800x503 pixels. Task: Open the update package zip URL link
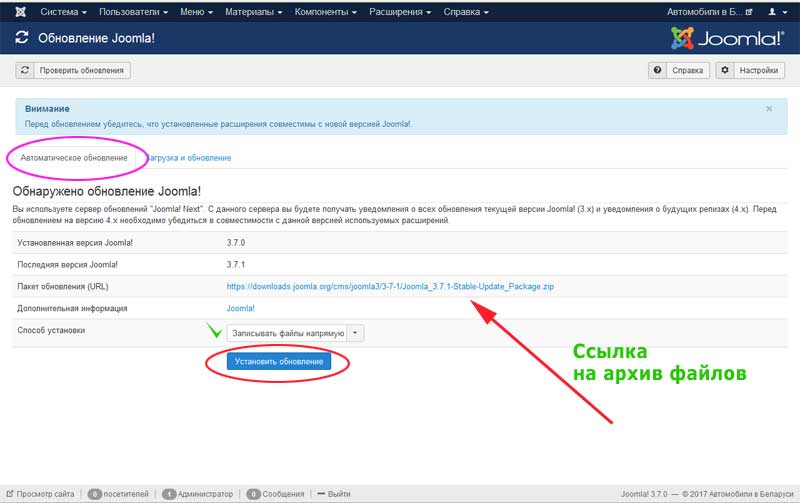390,287
